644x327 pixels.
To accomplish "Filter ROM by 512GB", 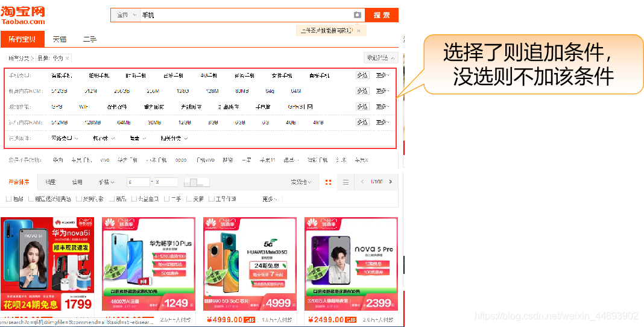I will tap(59, 90).
